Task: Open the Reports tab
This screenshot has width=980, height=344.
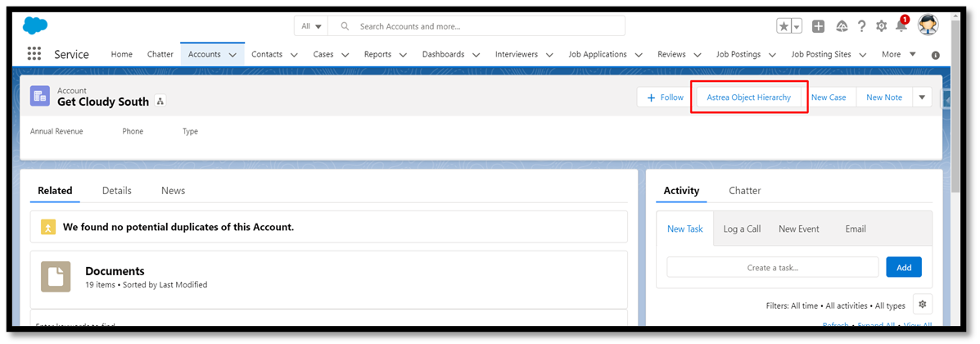Action: 378,54
